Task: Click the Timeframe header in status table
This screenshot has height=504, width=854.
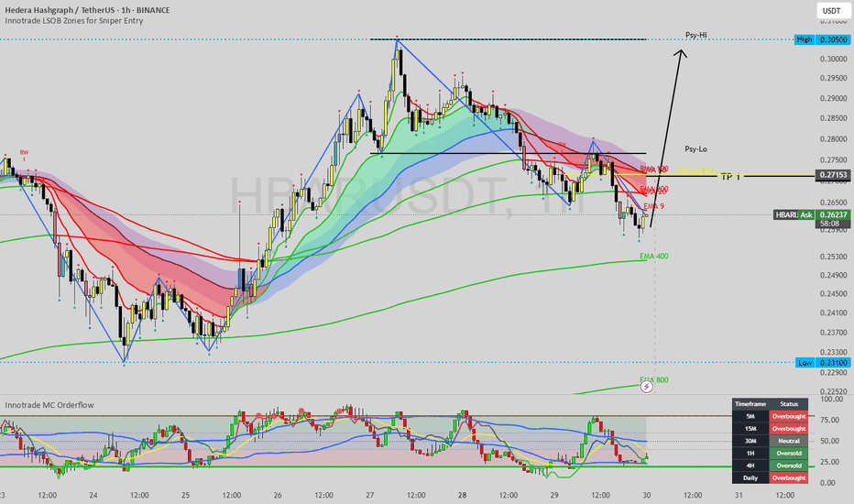Action: [750, 404]
